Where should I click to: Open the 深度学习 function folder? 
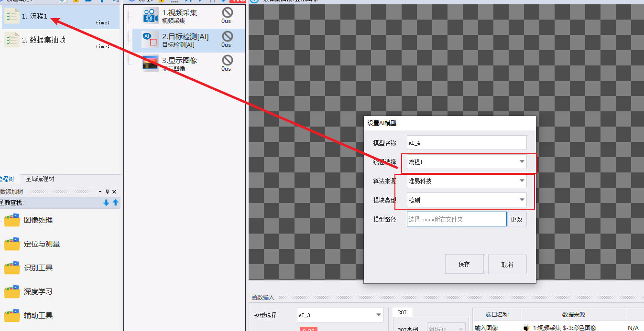29,292
